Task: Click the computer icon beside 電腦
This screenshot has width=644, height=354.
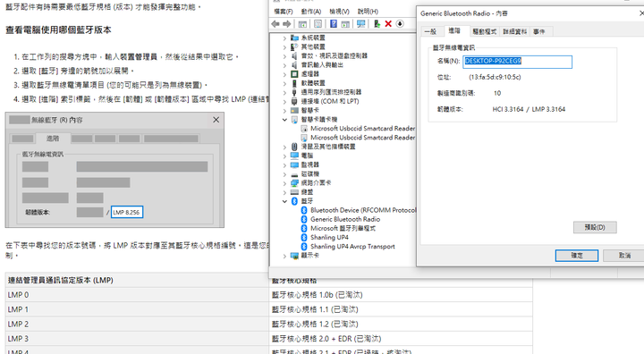Action: pyautogui.click(x=294, y=156)
